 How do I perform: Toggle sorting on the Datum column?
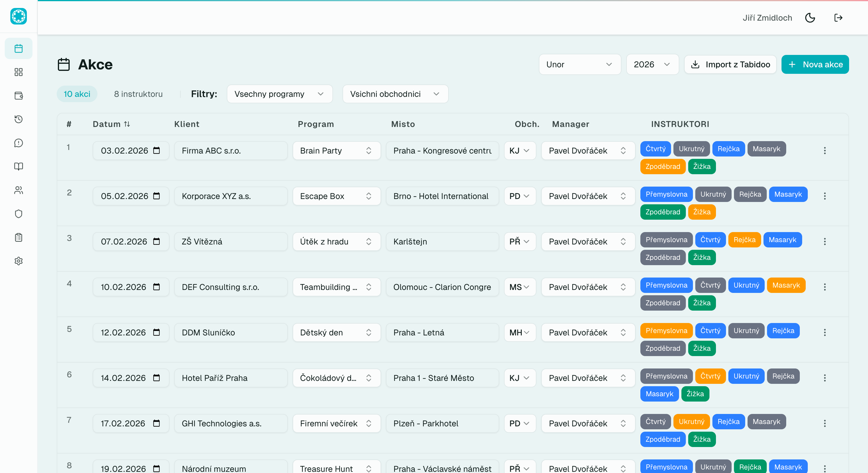click(x=127, y=124)
